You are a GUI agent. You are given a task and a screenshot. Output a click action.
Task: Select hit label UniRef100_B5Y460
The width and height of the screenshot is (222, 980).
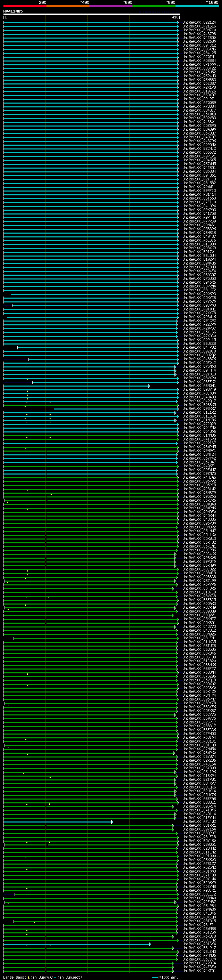point(199,840)
